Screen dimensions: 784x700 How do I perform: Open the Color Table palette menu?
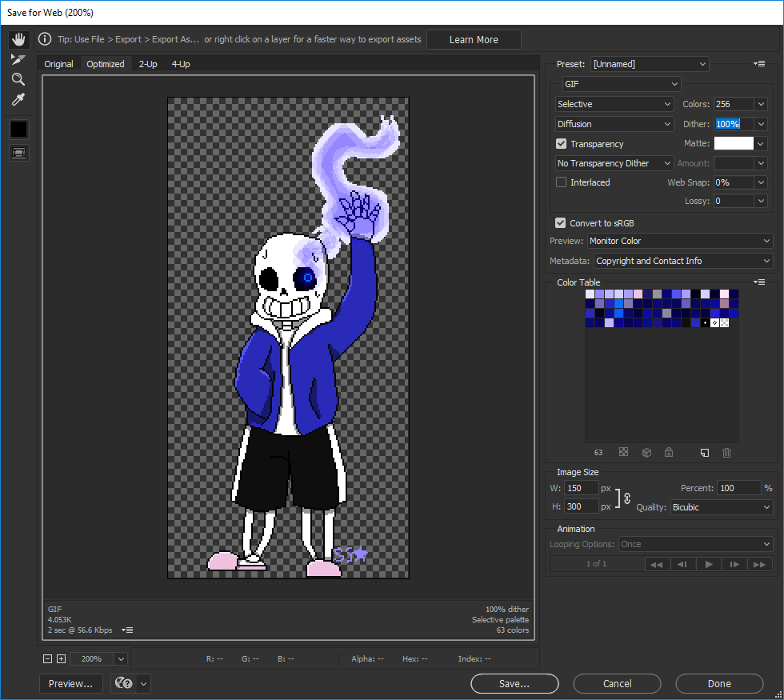pos(759,282)
